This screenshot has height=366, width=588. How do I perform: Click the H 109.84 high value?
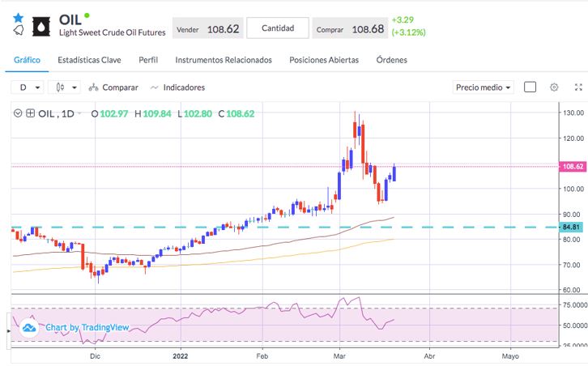coord(153,113)
